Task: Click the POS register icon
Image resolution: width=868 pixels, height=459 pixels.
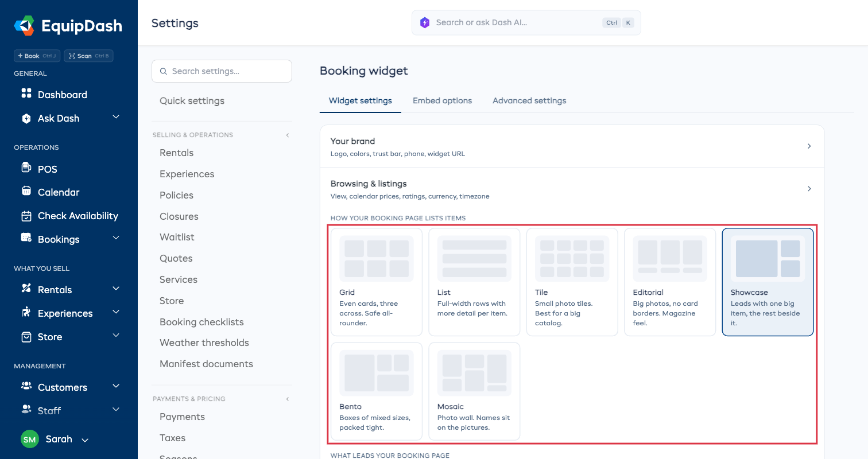Action: coord(26,168)
